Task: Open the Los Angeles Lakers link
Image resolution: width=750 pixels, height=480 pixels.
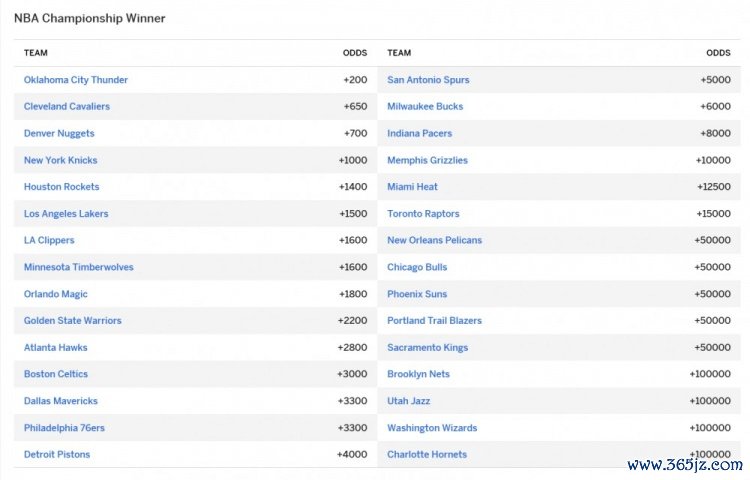Action: [66, 214]
